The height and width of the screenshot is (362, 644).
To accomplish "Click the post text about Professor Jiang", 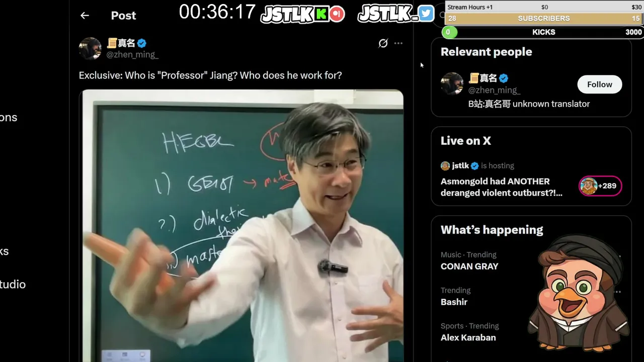I will [210, 75].
